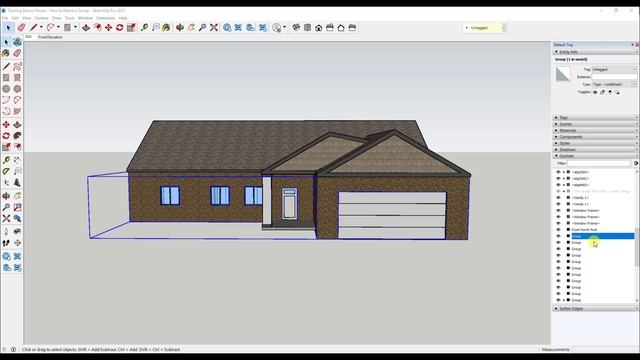This screenshot has width=640, height=360.
Task: Expand the Soften Edges panel
Action: click(596, 309)
